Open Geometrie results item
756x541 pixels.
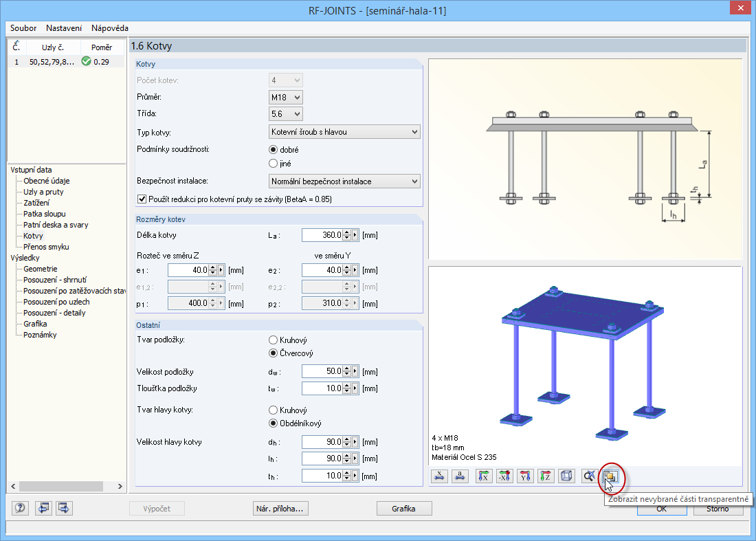pyautogui.click(x=41, y=269)
